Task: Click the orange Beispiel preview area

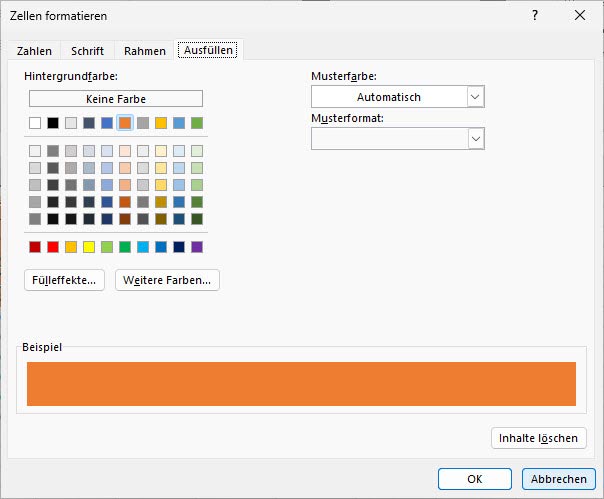Action: point(301,384)
